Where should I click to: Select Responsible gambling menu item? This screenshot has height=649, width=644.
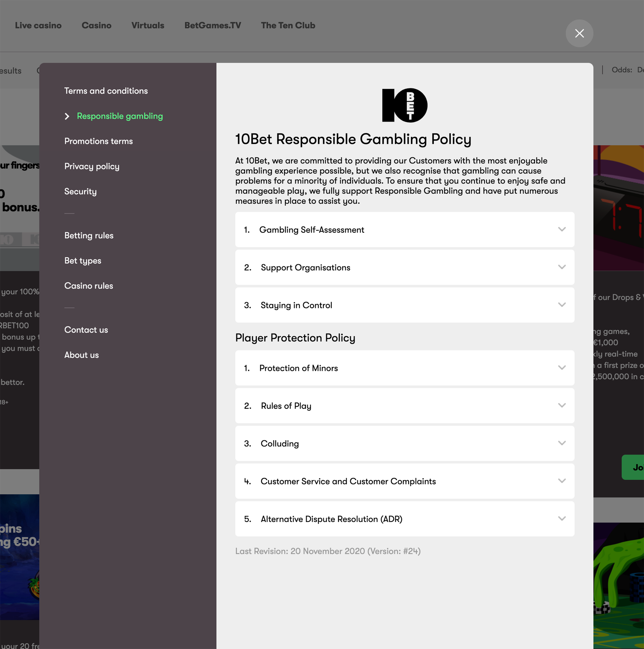click(x=120, y=116)
